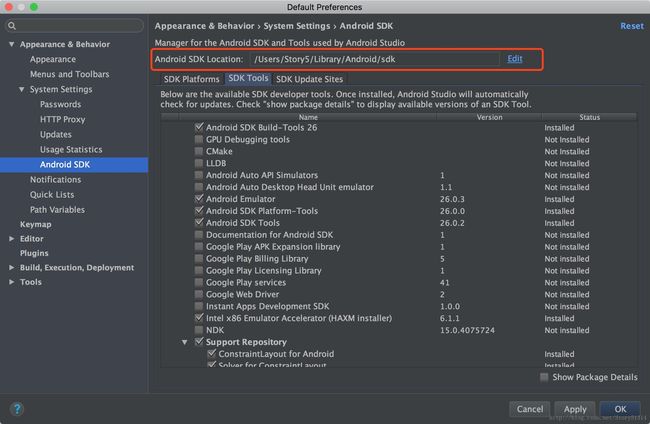Click the search magnifier icon

[12, 26]
